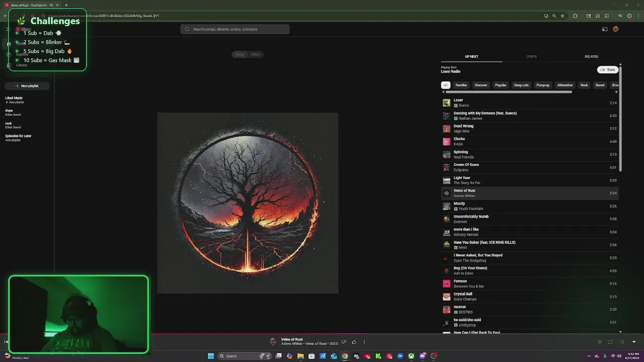Install app icon in address bar
Image resolution: width=644 pixels, height=362 pixels.
[546, 16]
